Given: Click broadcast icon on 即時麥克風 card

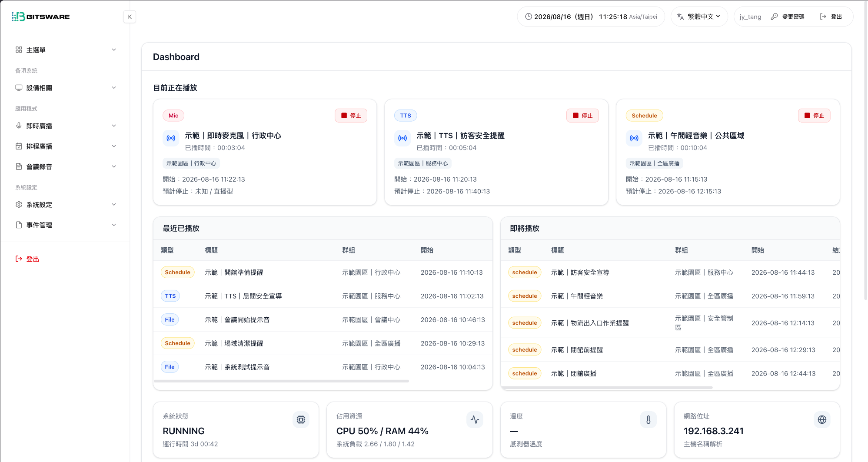Looking at the screenshot, I should [x=171, y=138].
